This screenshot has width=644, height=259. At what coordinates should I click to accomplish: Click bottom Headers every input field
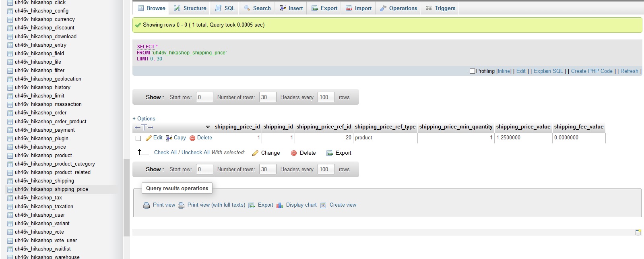point(326,169)
